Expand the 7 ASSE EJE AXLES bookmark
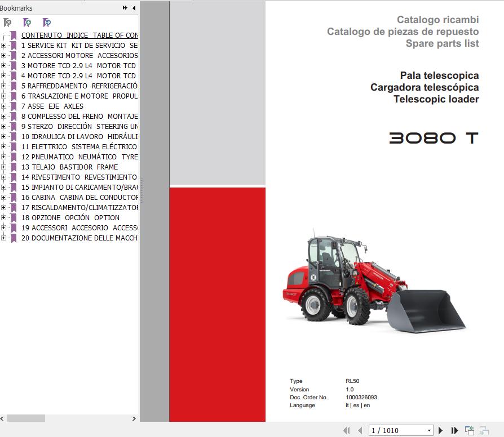 (x=3, y=106)
